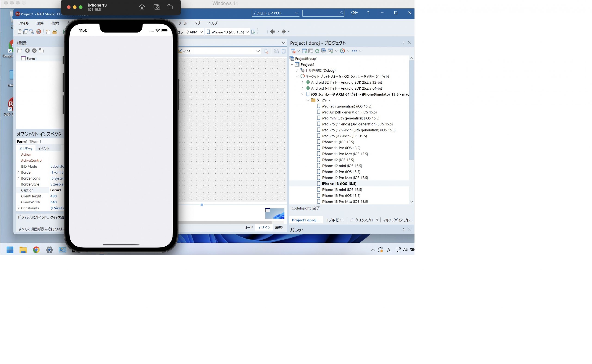Click the Add New Project icon in Projects panel

(304, 51)
